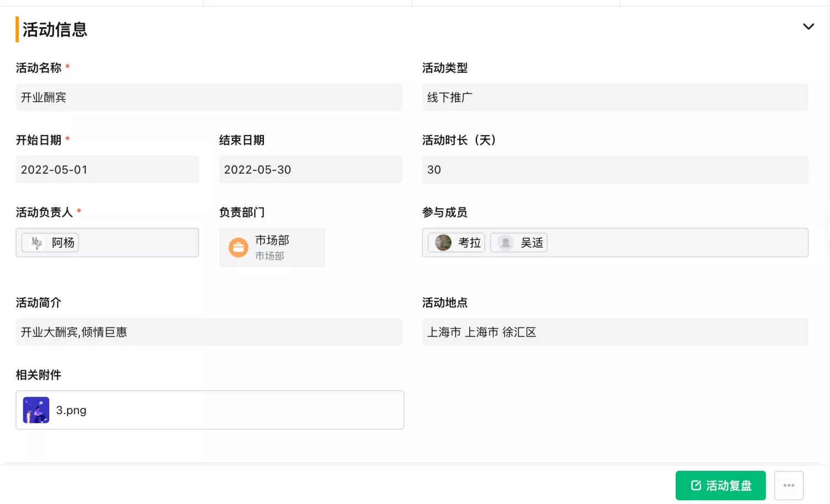Click the 考拉 member tag

(456, 242)
